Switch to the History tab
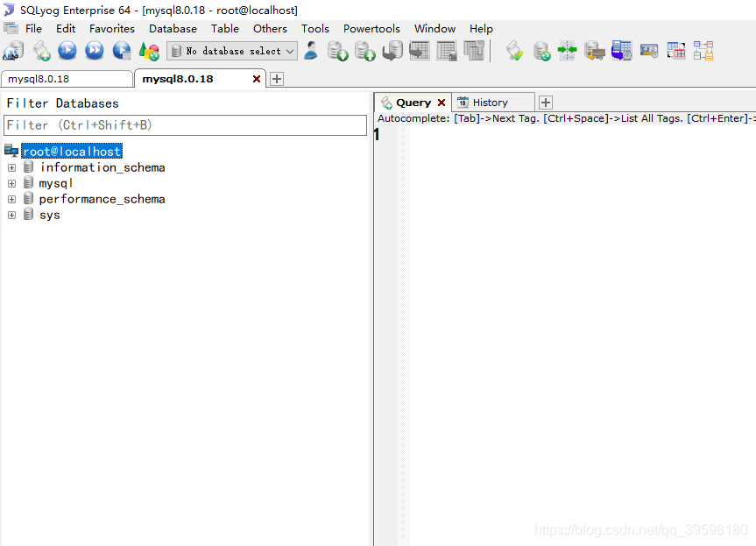The height and width of the screenshot is (546, 756). 492,103
